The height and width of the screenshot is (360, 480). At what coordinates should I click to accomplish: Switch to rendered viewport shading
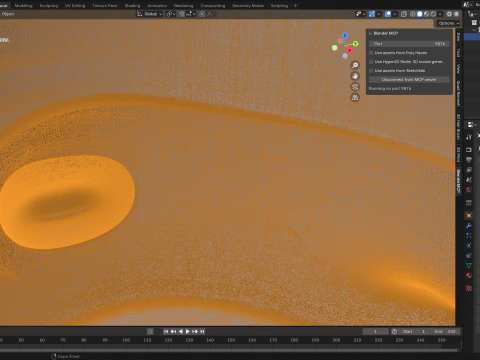433,14
